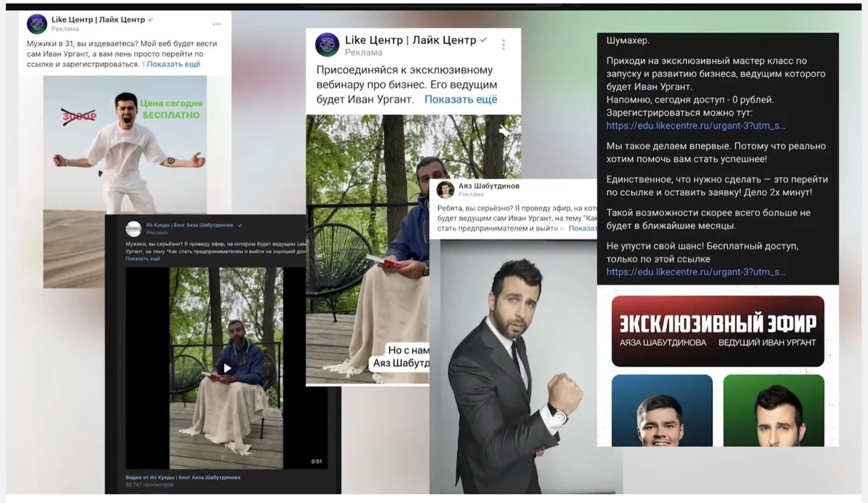Click the verified checkmark in middle Like Центр ad
Viewport: 868px width, 503px height.
pyautogui.click(x=483, y=40)
